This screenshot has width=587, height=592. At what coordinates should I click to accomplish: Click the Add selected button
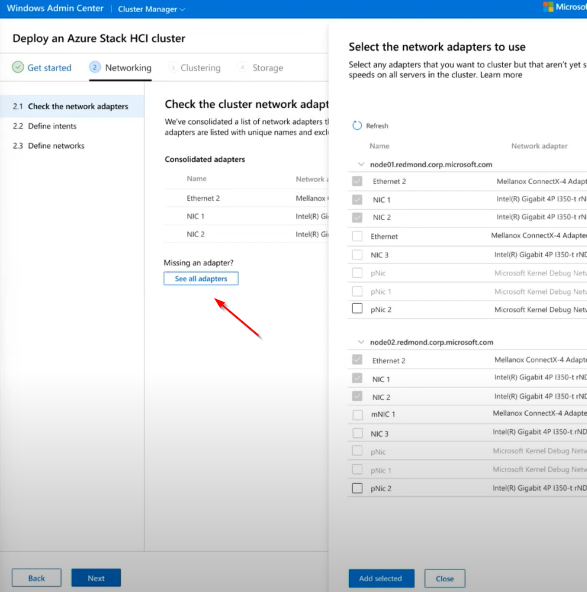(x=381, y=578)
